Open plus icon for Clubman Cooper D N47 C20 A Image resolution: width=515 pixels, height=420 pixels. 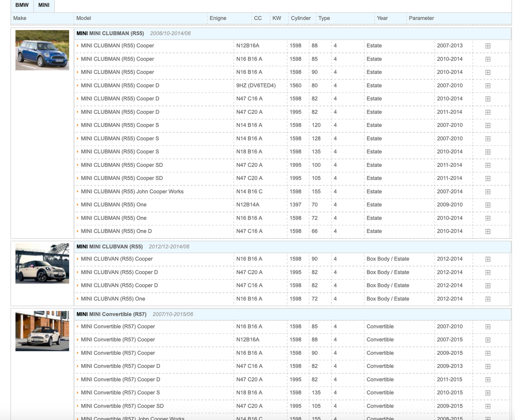[488, 112]
